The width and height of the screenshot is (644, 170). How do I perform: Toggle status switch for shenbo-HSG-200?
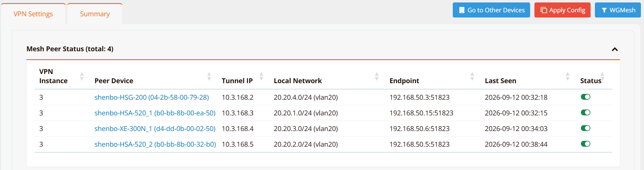(x=585, y=97)
